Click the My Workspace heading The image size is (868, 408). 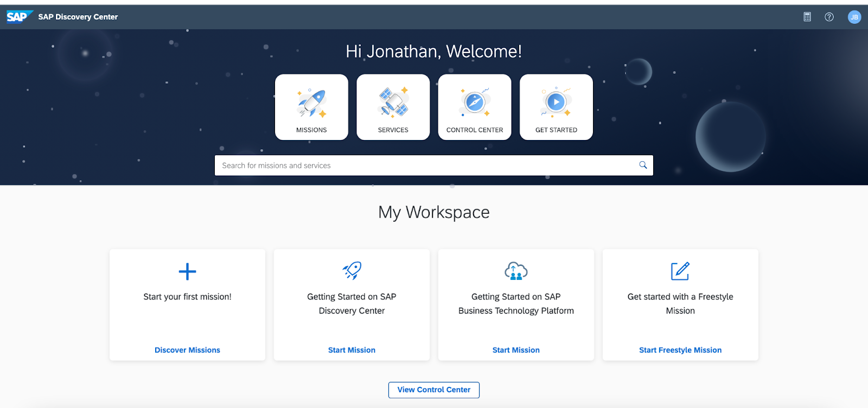point(434,212)
